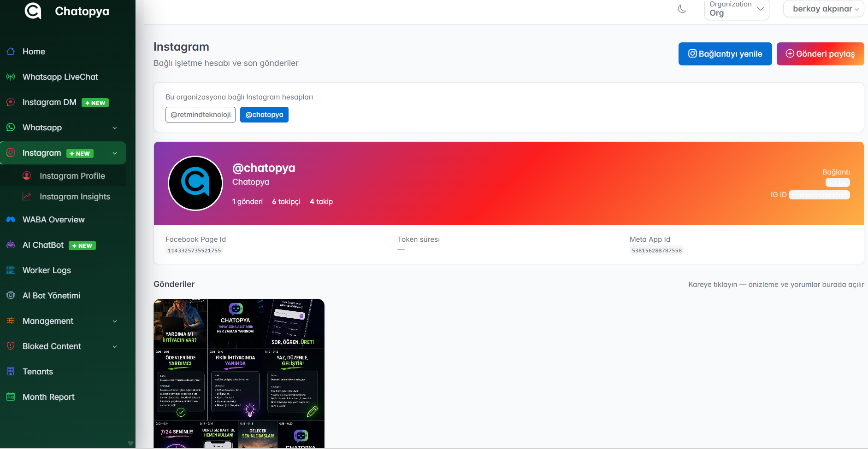Viewport: 868px width, 449px height.
Task: Open Worker Logs menu item
Action: click(63, 270)
